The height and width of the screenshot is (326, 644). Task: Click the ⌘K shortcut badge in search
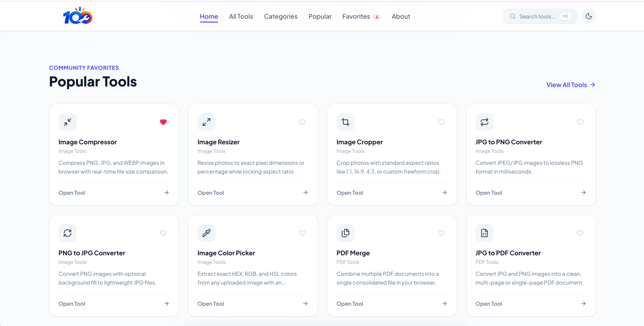click(565, 16)
